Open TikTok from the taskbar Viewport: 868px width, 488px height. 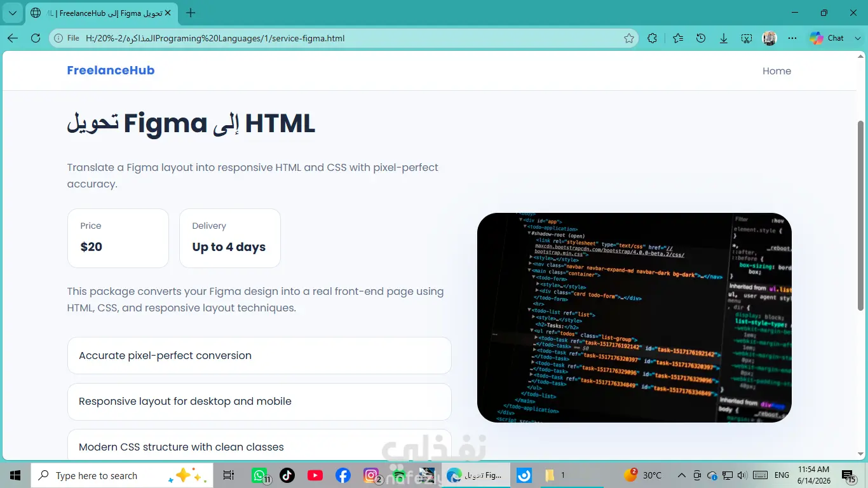[287, 475]
